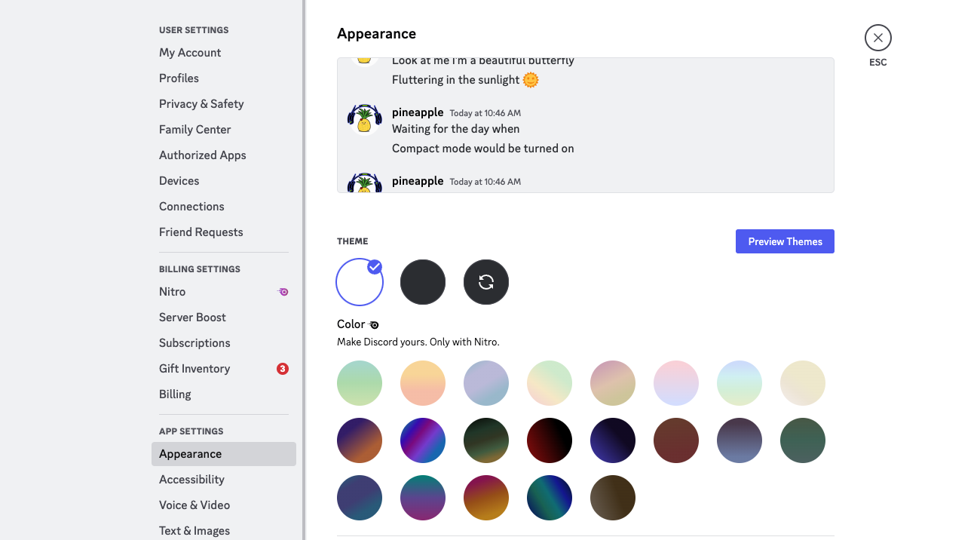Screen dimensions: 980x540
Task: Click the Nitro badge icon in sidebar
Action: (283, 292)
